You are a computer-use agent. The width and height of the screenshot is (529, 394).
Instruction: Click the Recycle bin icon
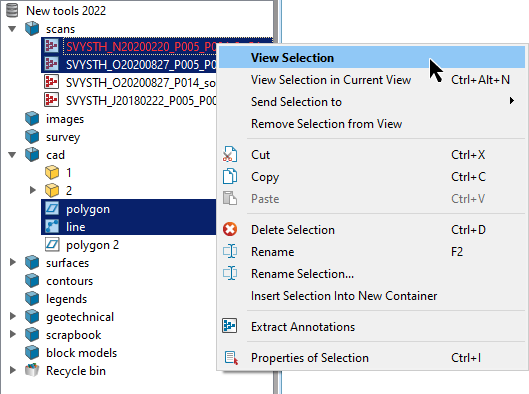point(32,370)
